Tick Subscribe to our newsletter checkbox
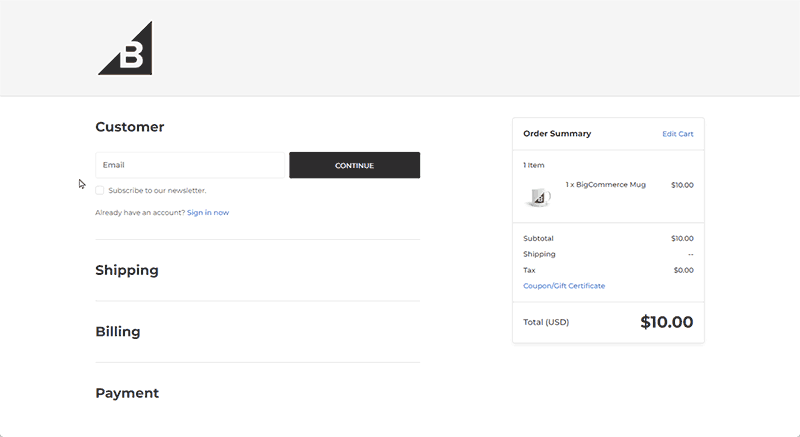Image resolution: width=800 pixels, height=437 pixels. (x=99, y=190)
